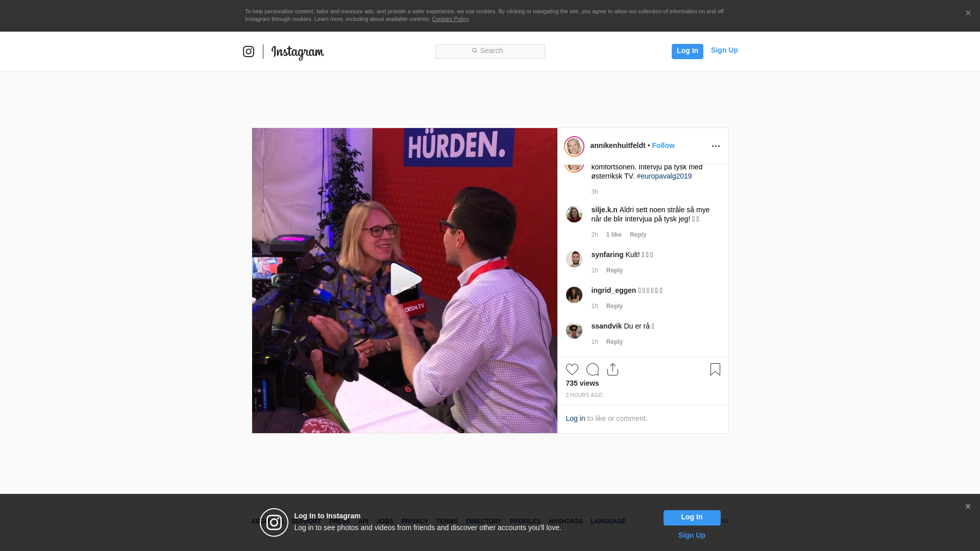Open the DIRECTORY footer link
Viewport: 980px width, 551px height.
click(x=484, y=521)
